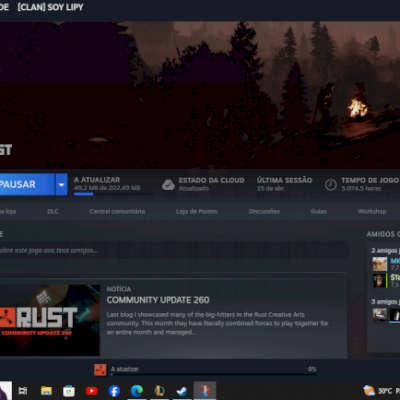The image size is (400, 400).
Task: Click the [CLAN] SOY LIPY profile name
Action: tap(50, 7)
